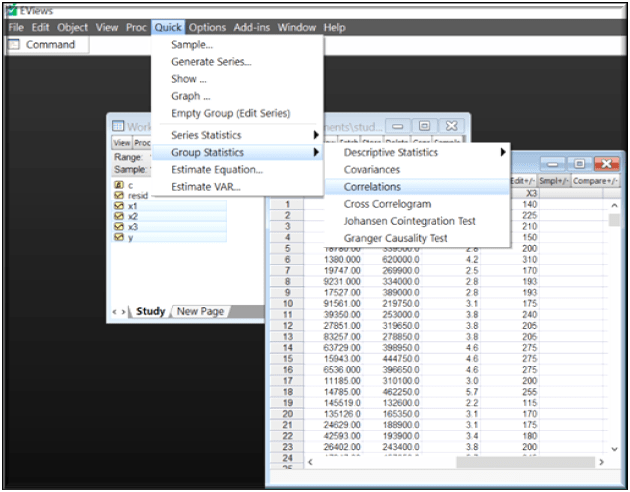The height and width of the screenshot is (492, 630).
Task: Choose Sample... from Quick menu
Action: point(237,45)
